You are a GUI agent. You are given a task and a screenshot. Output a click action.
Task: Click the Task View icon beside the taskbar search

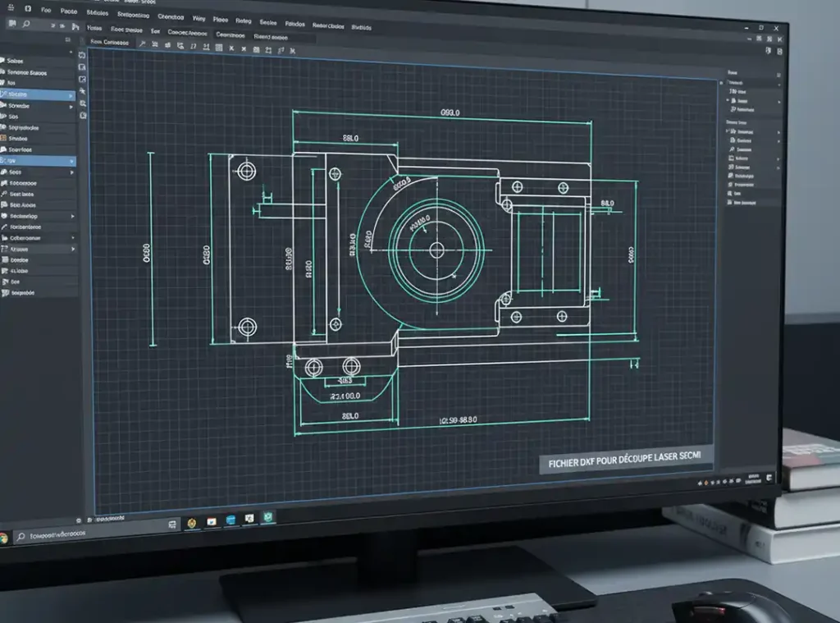click(173, 525)
